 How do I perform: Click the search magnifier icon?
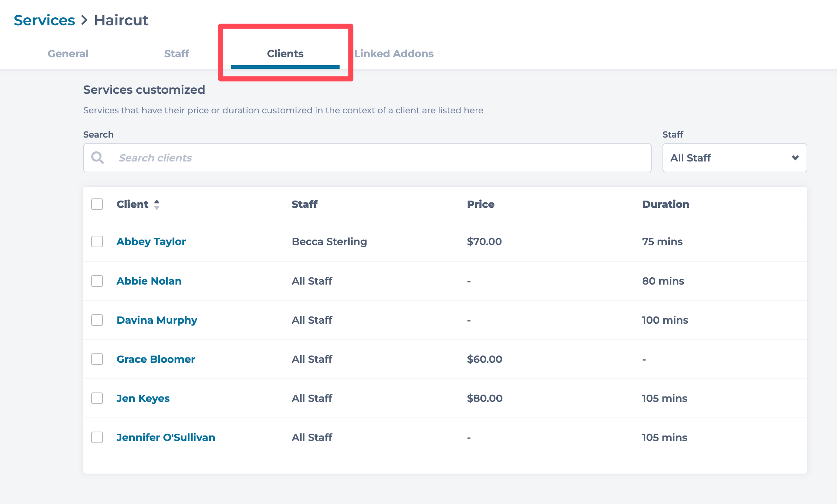[97, 158]
